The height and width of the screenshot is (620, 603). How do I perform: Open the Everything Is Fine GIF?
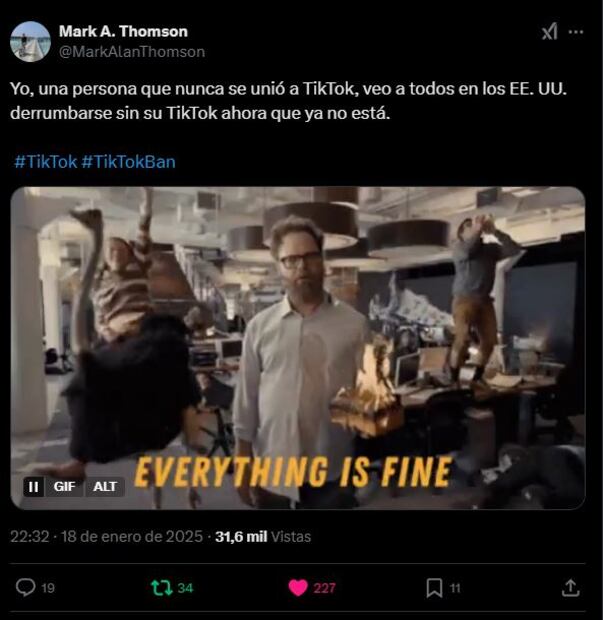[x=298, y=348]
